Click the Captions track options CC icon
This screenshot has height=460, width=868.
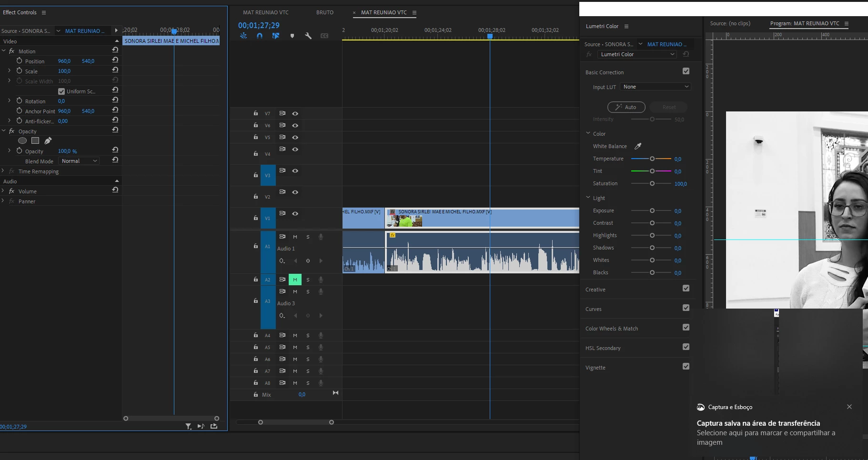[x=324, y=36]
